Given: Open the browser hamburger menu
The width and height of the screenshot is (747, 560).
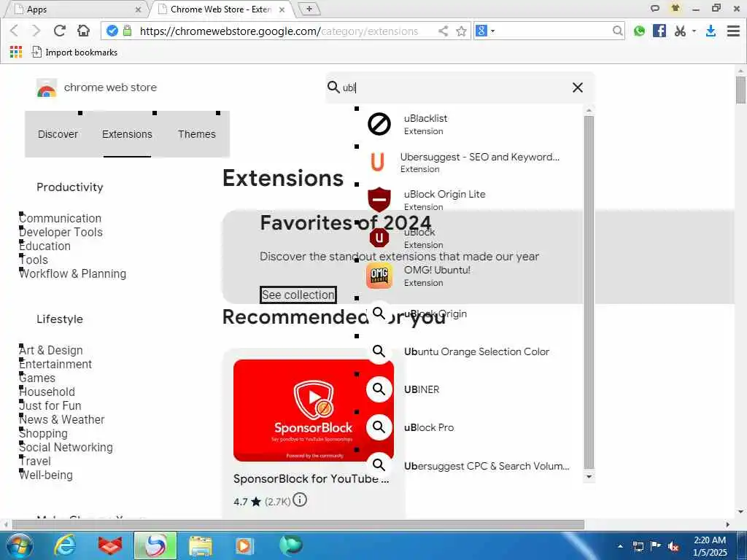Looking at the screenshot, I should (733, 31).
